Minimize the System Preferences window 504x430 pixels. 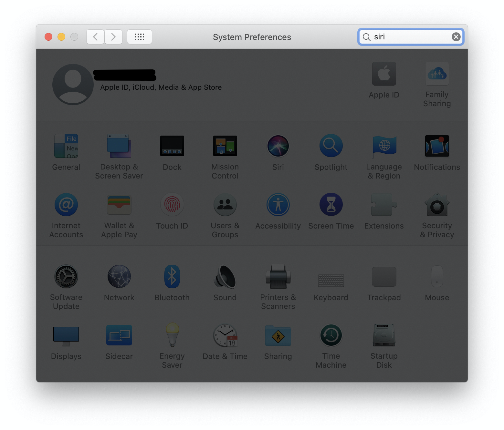[x=61, y=37]
